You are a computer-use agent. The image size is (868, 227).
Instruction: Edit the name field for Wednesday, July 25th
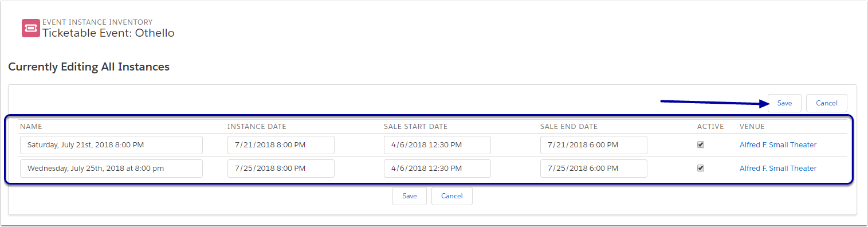111,169
